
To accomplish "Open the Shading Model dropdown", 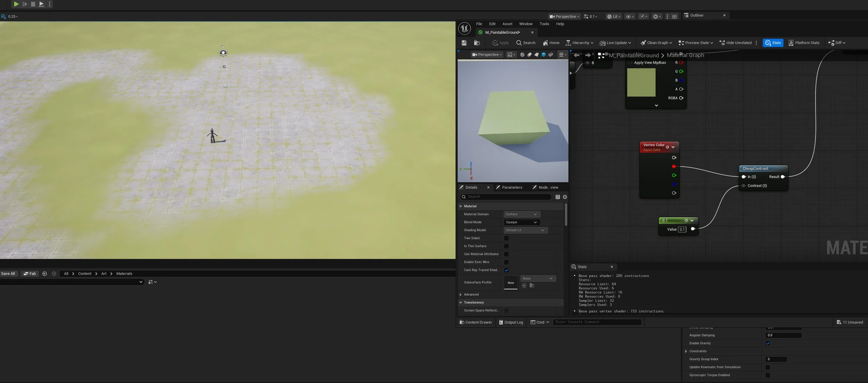I will (x=525, y=230).
